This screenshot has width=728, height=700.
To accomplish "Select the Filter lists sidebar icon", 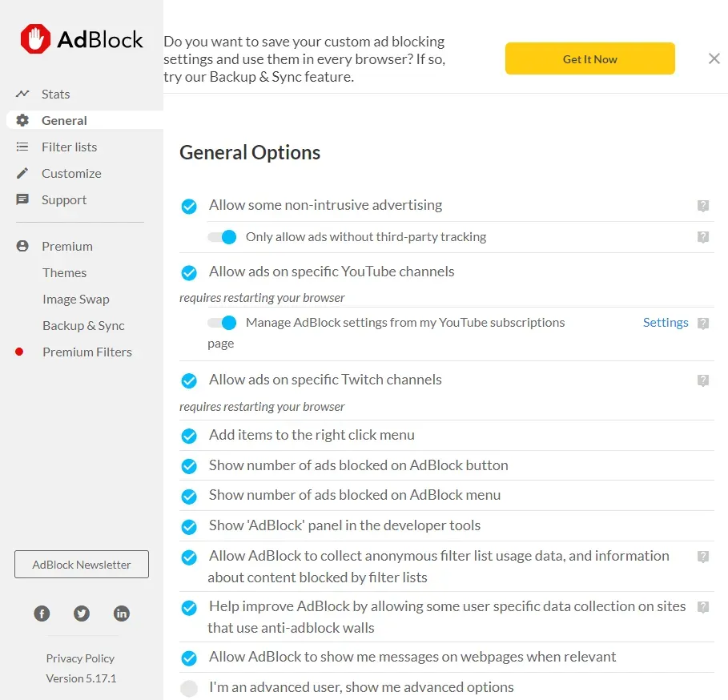I will click(23, 147).
